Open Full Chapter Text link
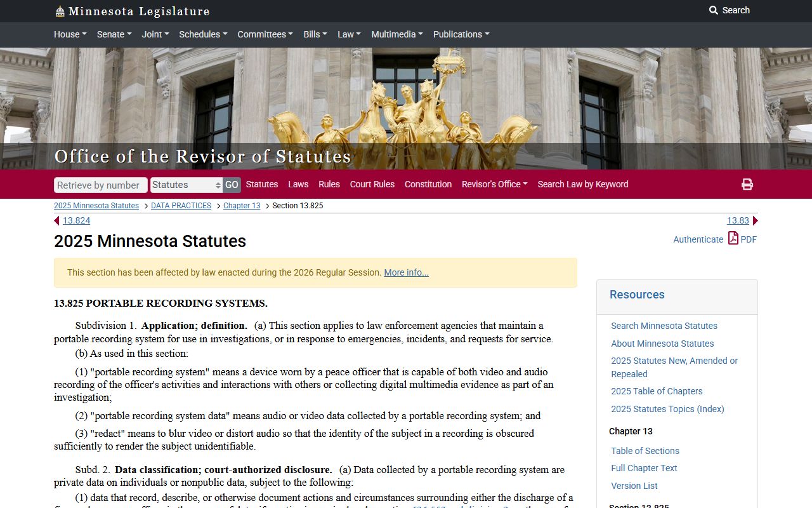Image resolution: width=812 pixels, height=508 pixels. (x=644, y=468)
